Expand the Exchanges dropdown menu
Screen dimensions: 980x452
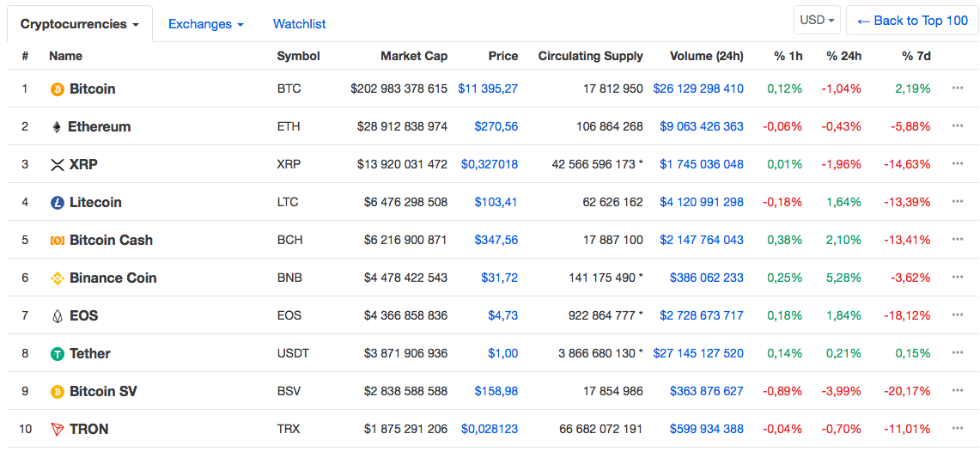click(x=206, y=25)
